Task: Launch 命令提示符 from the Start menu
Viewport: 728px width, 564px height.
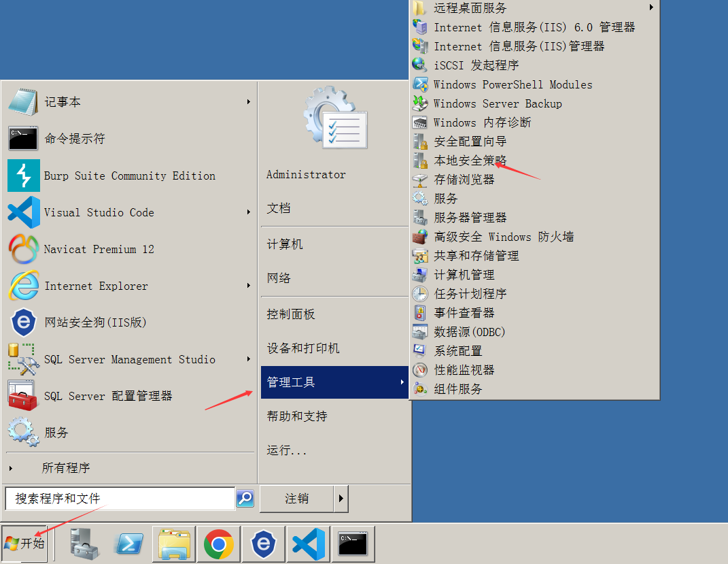Action: [x=129, y=138]
